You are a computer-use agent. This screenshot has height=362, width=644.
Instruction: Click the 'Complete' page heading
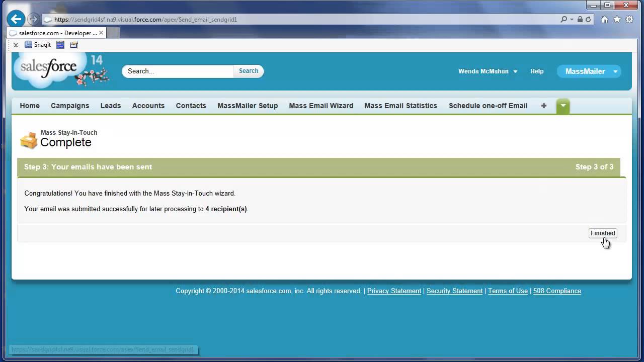[x=66, y=142]
